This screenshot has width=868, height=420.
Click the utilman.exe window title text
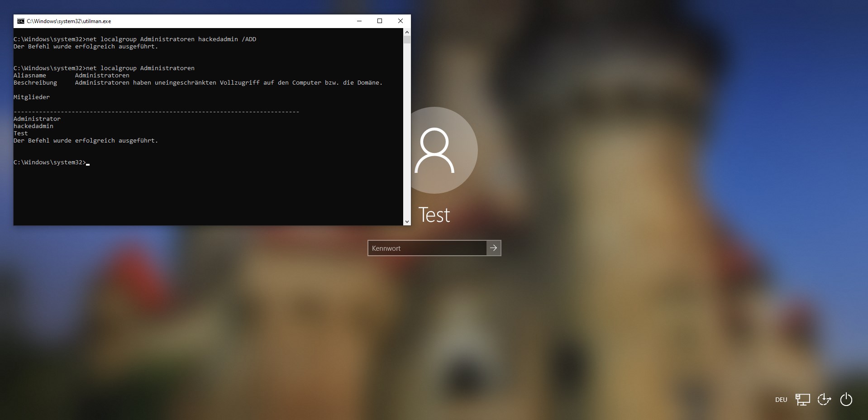[69, 21]
